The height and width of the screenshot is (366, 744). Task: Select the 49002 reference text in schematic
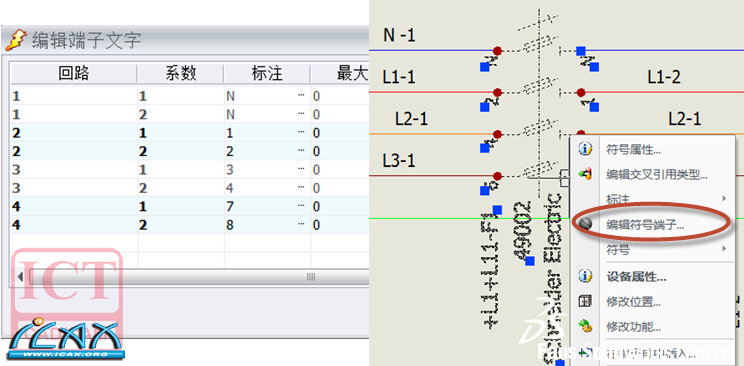pyautogui.click(x=522, y=231)
